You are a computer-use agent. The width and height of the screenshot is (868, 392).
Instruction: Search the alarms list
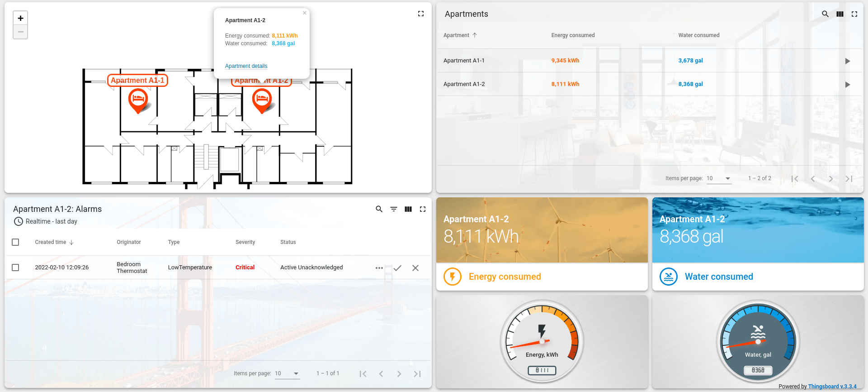click(x=379, y=209)
